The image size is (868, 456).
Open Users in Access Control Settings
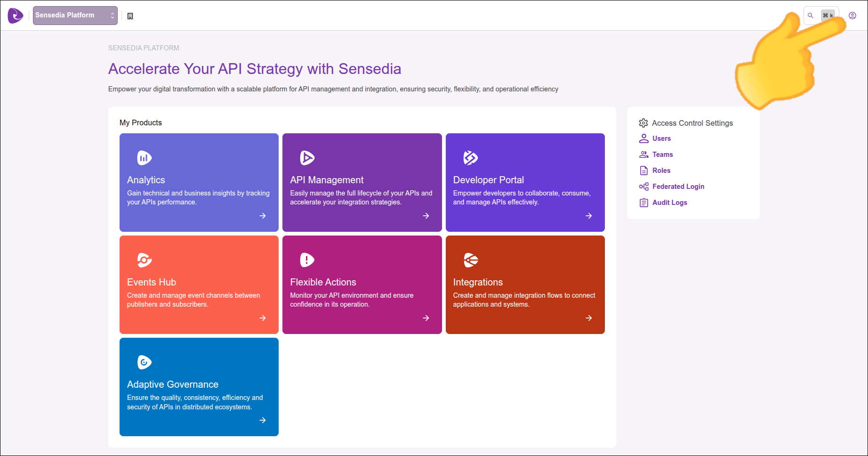661,138
